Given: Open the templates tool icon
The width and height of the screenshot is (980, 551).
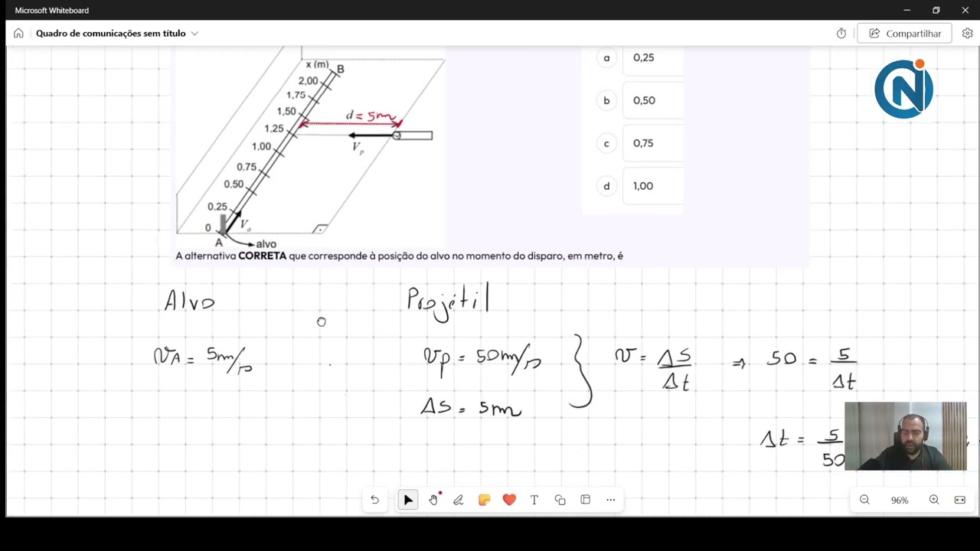Looking at the screenshot, I should pos(586,500).
